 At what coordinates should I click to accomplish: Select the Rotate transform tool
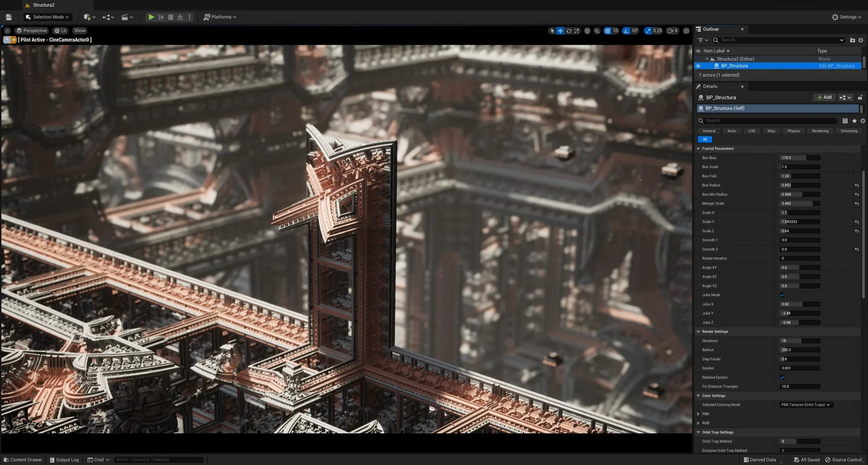point(569,31)
